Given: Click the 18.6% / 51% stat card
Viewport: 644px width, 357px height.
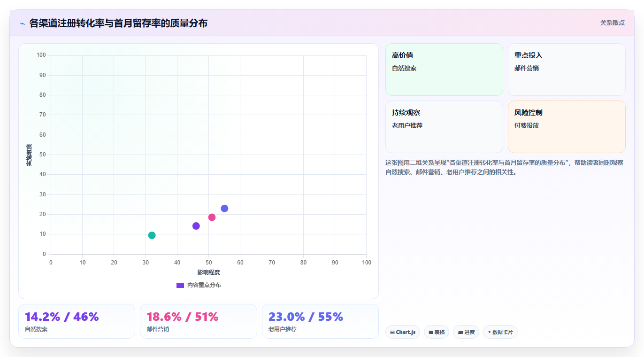Looking at the screenshot, I should coord(199,321).
